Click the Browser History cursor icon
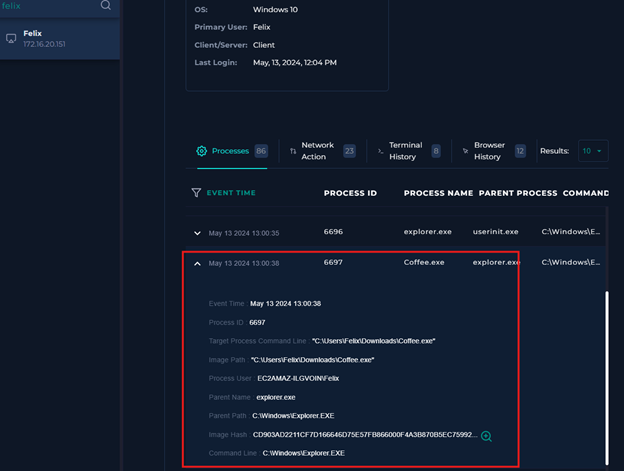The image size is (624, 471). click(x=466, y=151)
